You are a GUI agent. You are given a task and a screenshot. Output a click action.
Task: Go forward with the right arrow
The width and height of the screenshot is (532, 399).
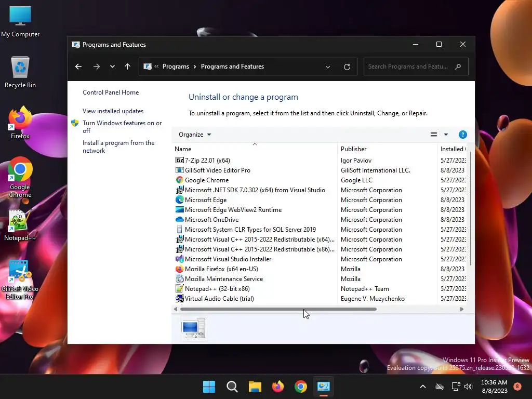pos(96,66)
